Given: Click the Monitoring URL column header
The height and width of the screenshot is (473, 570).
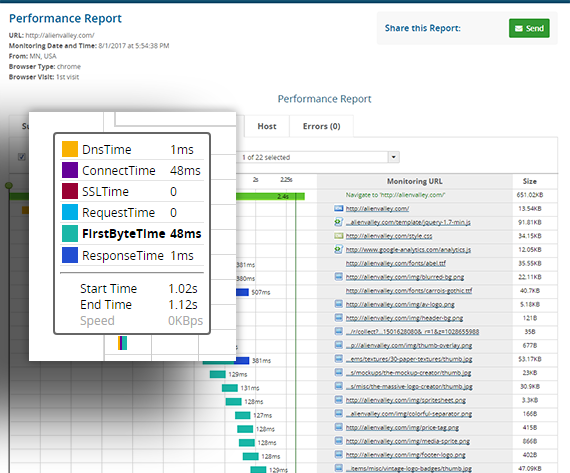Looking at the screenshot, I should (414, 181).
